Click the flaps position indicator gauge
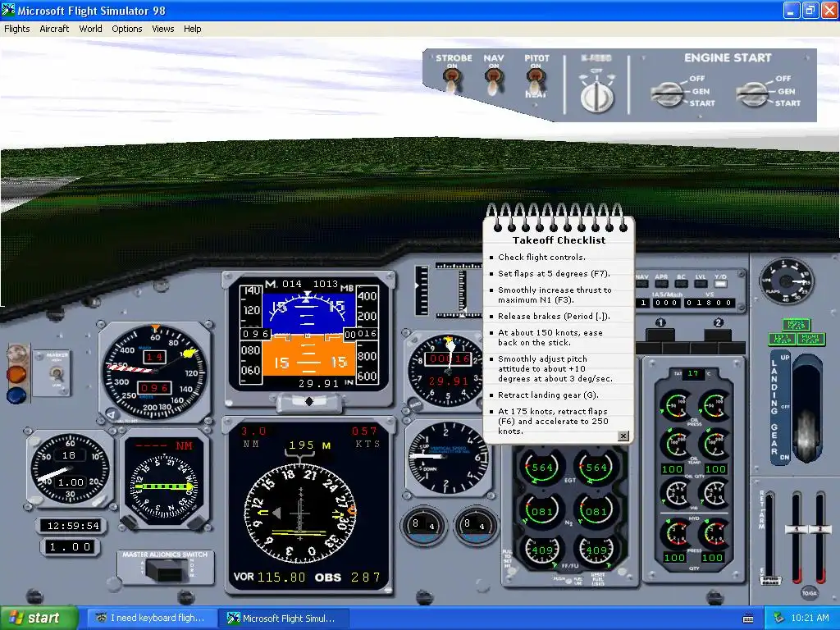The image size is (840, 630). pos(787,282)
